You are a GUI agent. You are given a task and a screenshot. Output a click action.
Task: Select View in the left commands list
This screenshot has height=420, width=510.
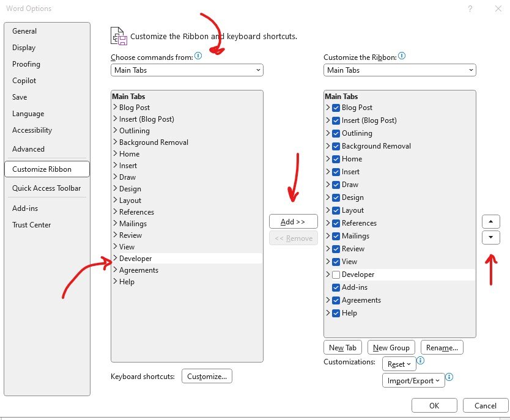click(127, 247)
